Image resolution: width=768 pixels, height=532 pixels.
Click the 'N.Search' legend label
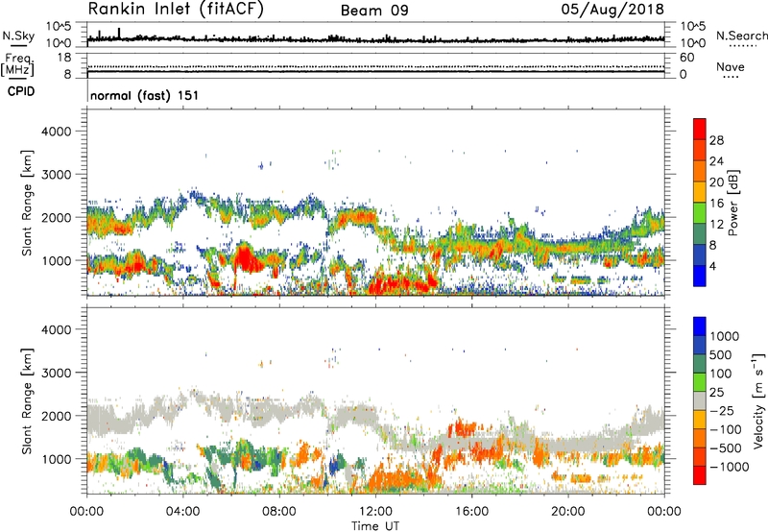(741, 36)
